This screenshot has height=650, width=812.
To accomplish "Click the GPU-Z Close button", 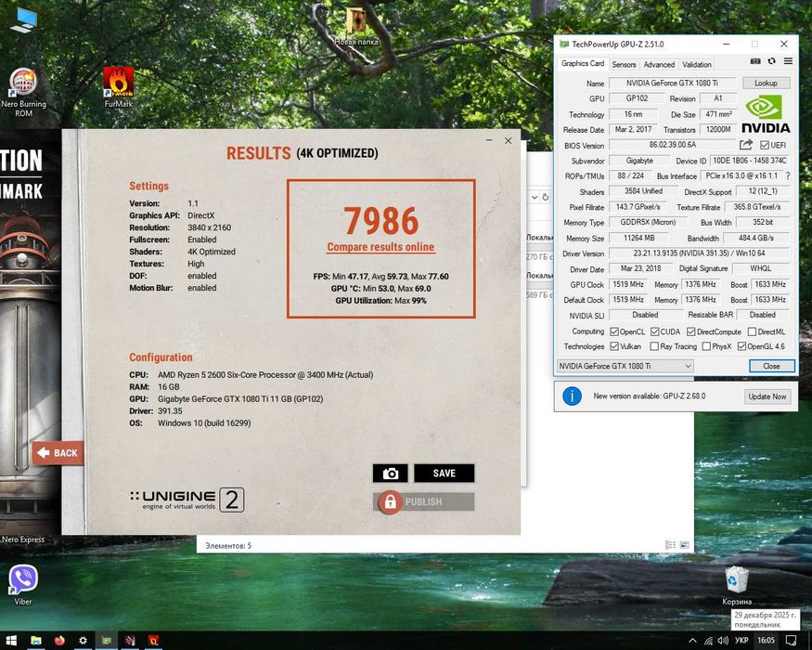I will coord(771,366).
